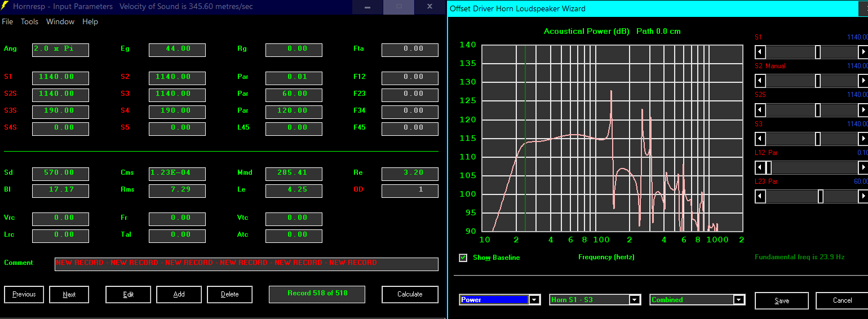The image size is (868, 319).
Task: Click the S4S label
Action: point(10,127)
